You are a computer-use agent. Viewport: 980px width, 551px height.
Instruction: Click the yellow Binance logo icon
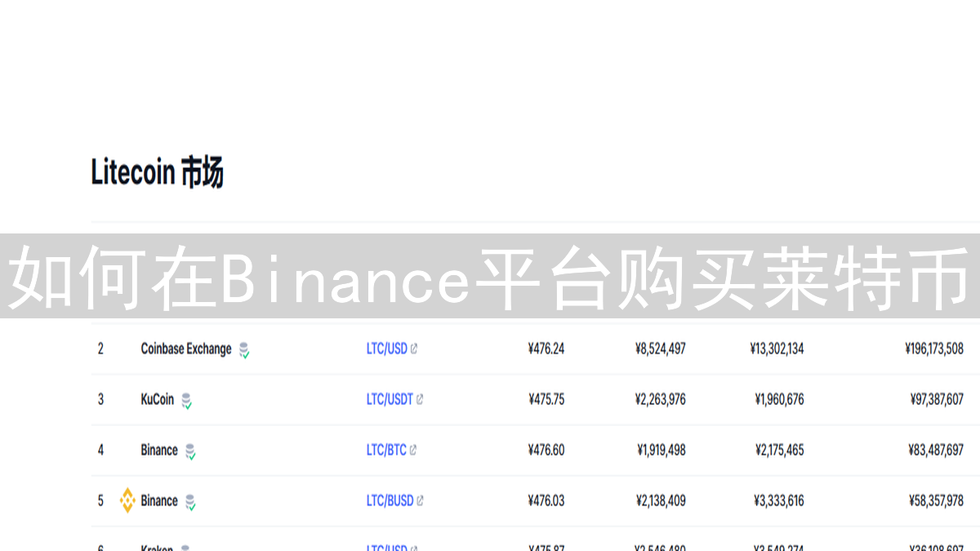pyautogui.click(x=127, y=500)
